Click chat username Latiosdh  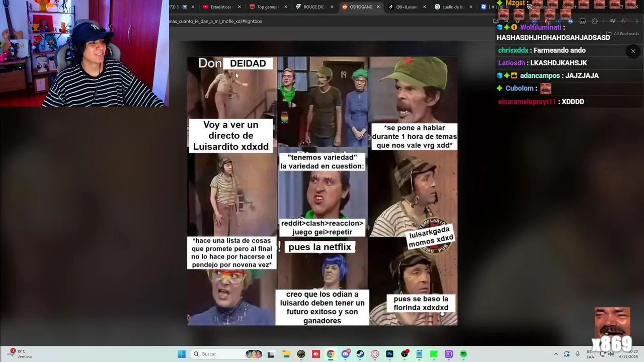coord(512,63)
